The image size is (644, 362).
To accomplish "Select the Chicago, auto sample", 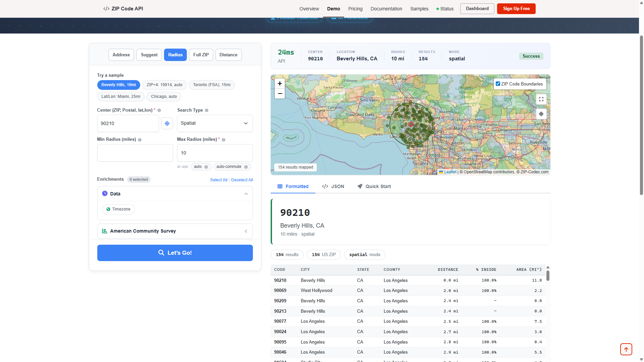I will coord(164,97).
